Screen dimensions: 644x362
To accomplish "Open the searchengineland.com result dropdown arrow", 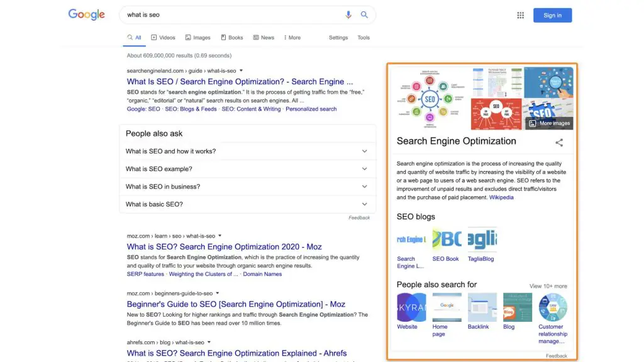I will (x=241, y=70).
